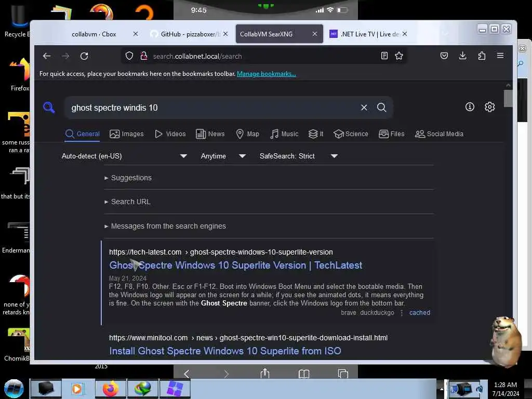532x399 pixels.
Task: Open the Pocket save icon
Action: pos(444,56)
